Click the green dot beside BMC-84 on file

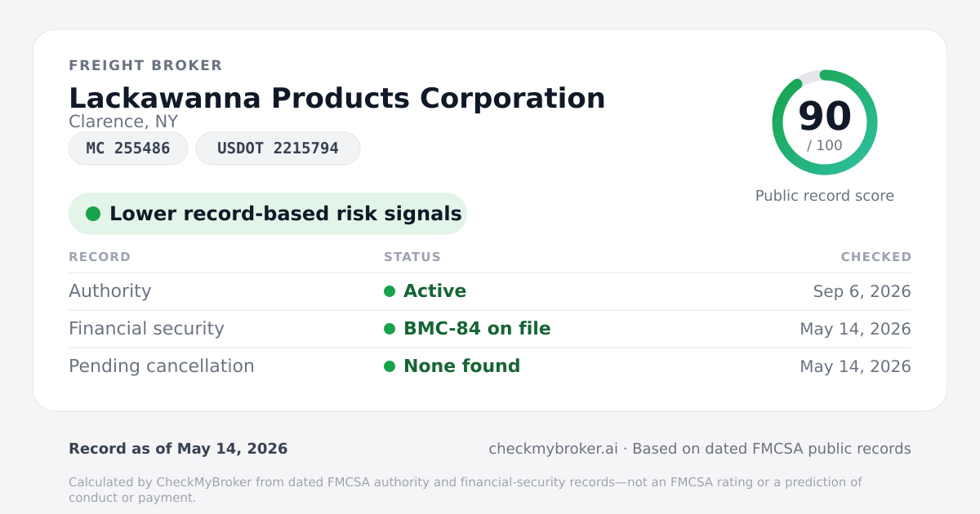[390, 329]
